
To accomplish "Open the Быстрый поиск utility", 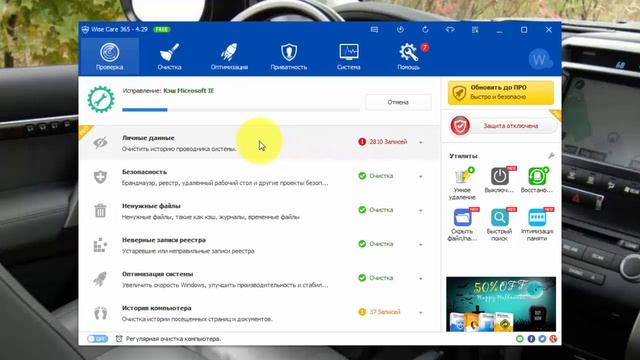I will pos(500,225).
